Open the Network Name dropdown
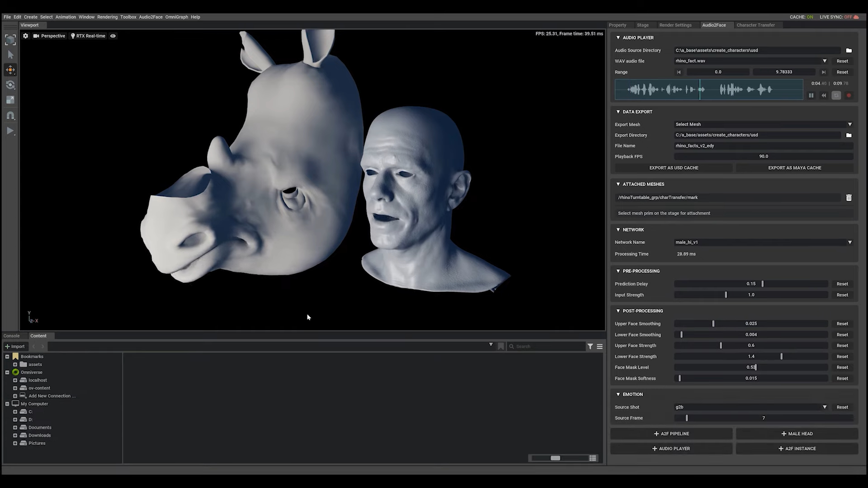The width and height of the screenshot is (868, 488). click(x=763, y=242)
